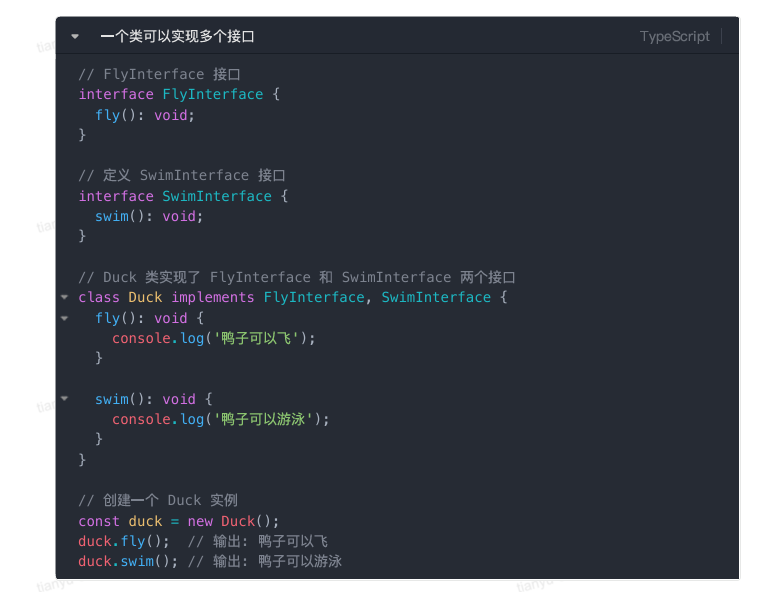Click the comment // 创建一个 Duck 实例
The width and height of the screenshot is (782, 592).
[x=158, y=500]
